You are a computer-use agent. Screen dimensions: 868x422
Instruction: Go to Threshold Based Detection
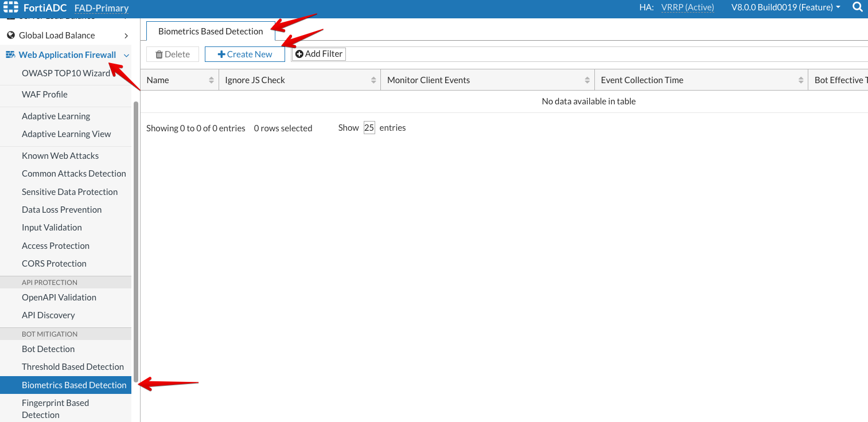[x=73, y=366]
